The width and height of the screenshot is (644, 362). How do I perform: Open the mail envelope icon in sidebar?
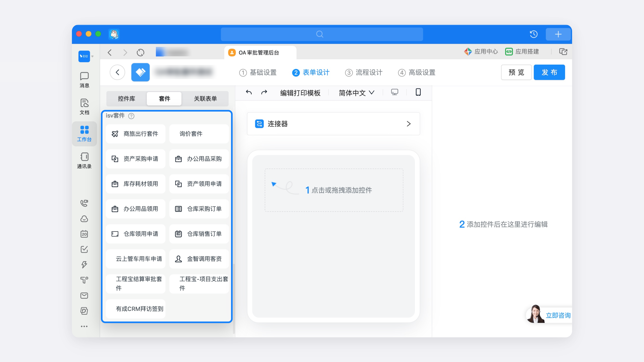point(84,295)
